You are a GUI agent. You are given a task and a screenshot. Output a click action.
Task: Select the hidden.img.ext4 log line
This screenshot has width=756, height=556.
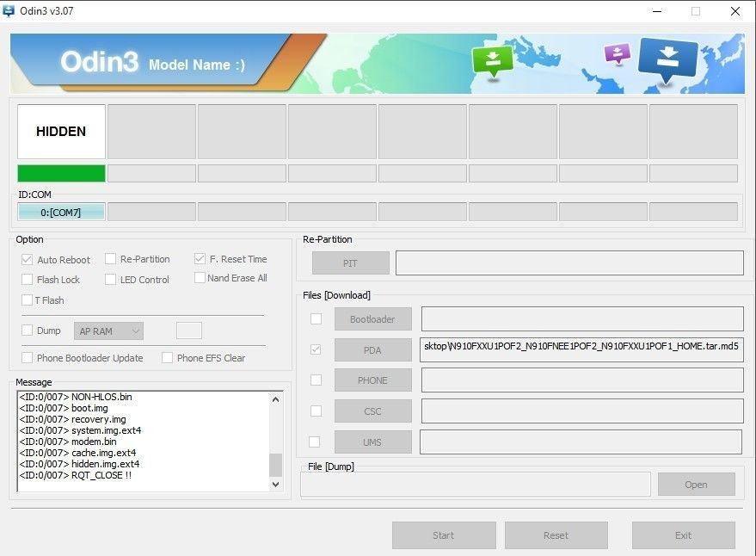click(x=79, y=464)
